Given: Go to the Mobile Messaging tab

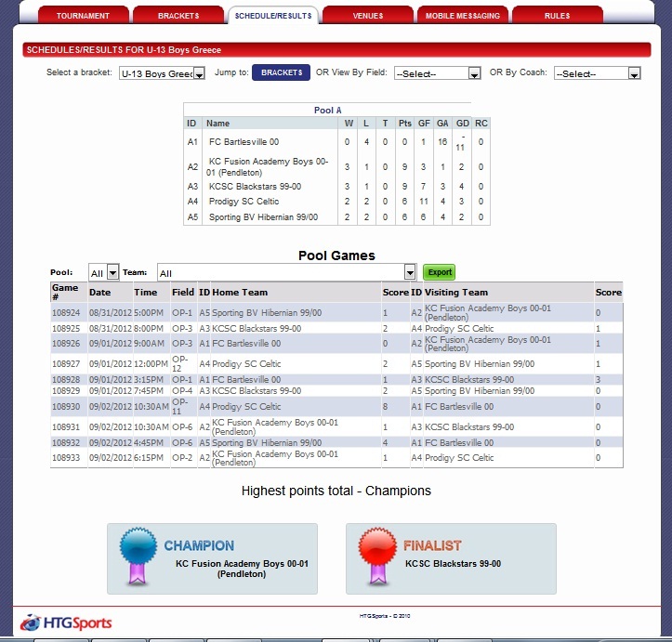Looking at the screenshot, I should click(x=462, y=16).
